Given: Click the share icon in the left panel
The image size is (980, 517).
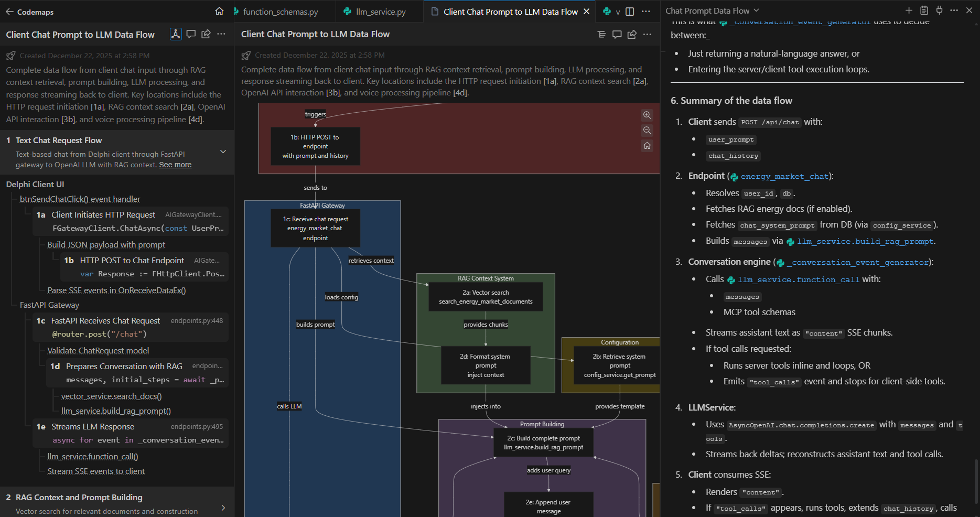Looking at the screenshot, I should pyautogui.click(x=206, y=34).
